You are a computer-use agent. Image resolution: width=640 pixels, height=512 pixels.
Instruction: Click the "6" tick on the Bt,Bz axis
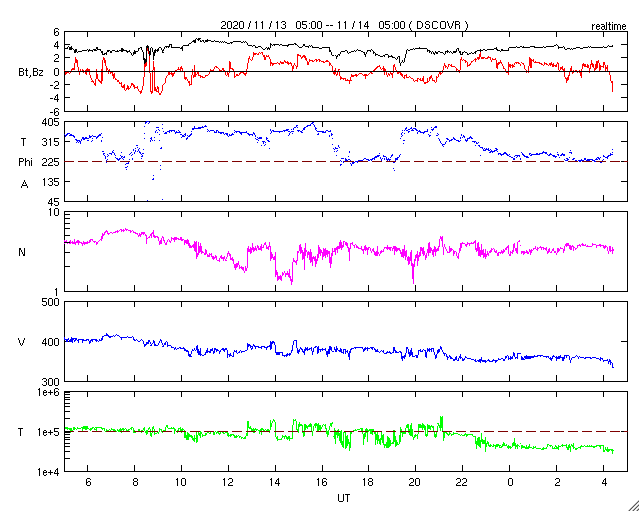pyautogui.click(x=56, y=32)
